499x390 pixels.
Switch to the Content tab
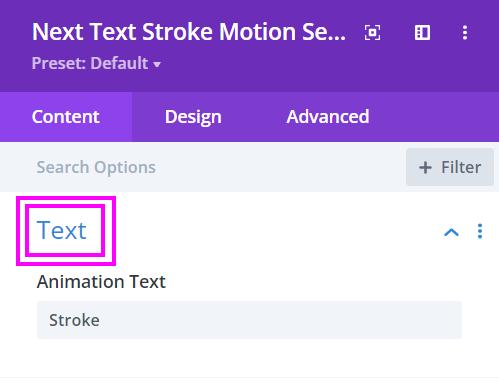point(66,117)
